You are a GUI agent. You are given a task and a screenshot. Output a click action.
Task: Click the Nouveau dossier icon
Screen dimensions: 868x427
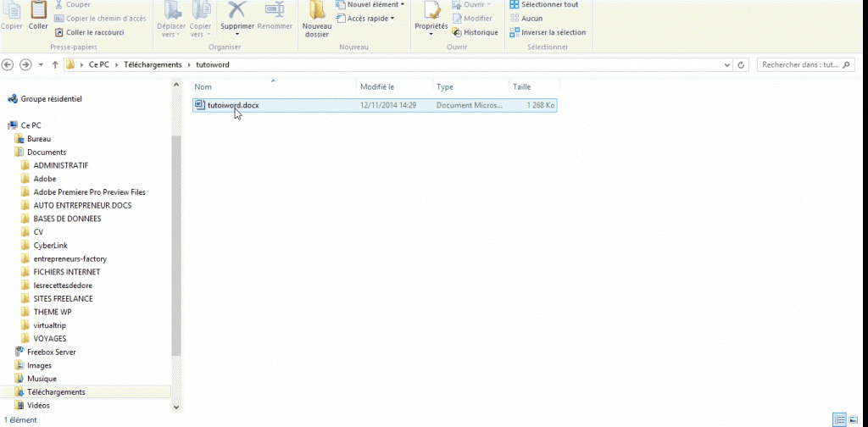click(316, 11)
